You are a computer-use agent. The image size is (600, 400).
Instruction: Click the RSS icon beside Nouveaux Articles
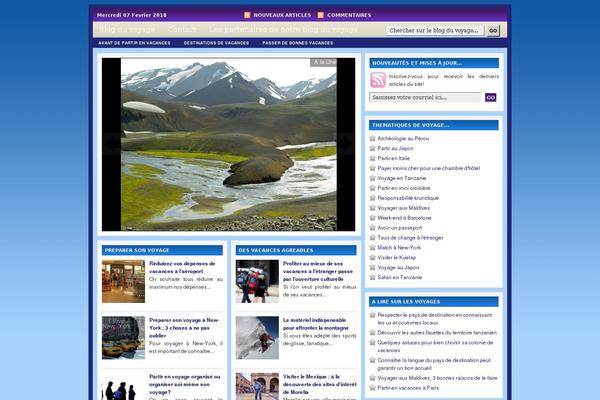coord(247,16)
